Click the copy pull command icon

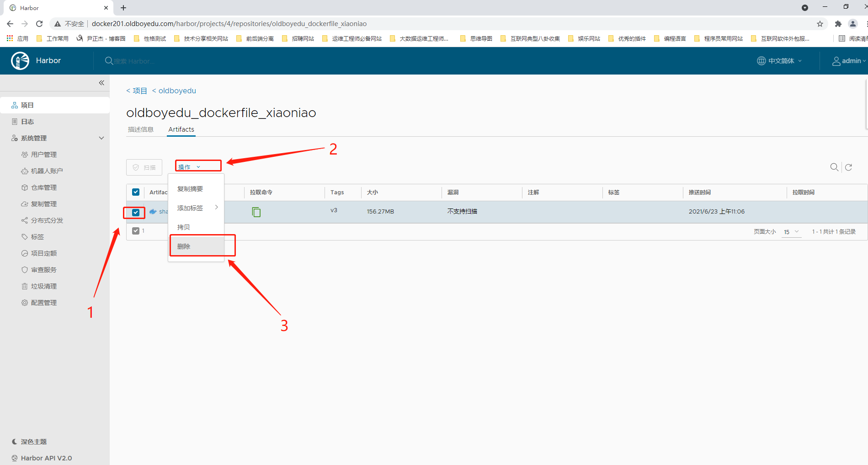click(x=256, y=212)
